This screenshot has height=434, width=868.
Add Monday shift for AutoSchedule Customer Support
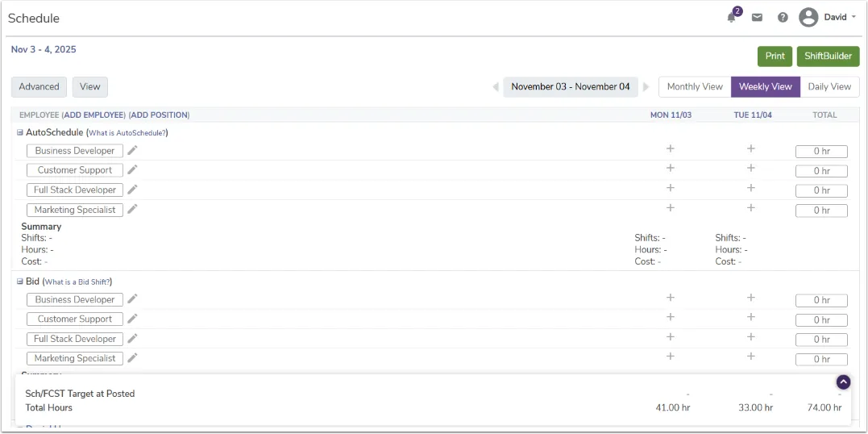[671, 168]
